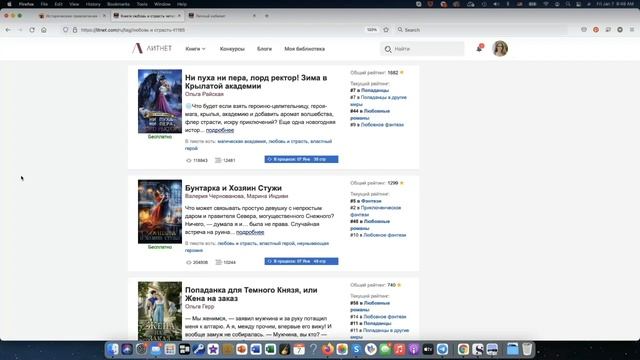Click the В процессе button for Бунтарка
Image resolution: width=640 pixels, height=360 pixels.
[301, 261]
